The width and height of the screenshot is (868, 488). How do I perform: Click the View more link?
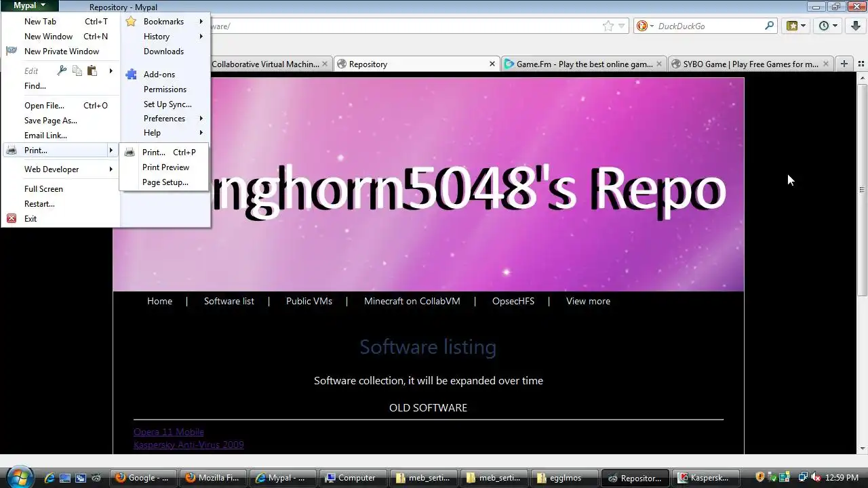point(588,301)
